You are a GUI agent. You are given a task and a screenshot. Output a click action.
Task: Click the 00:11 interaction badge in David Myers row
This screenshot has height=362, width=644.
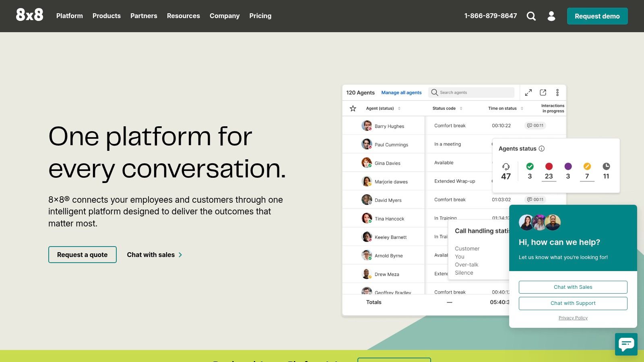click(x=535, y=200)
